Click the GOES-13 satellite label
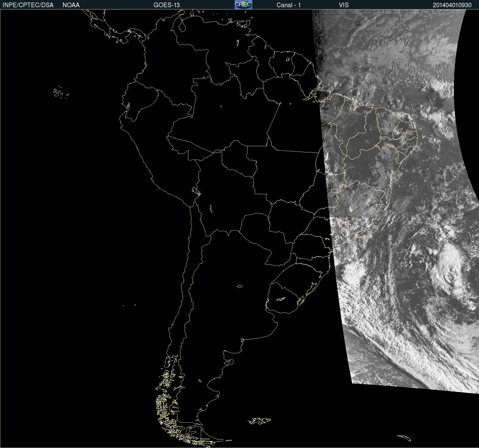The image size is (479, 448). [x=167, y=5]
